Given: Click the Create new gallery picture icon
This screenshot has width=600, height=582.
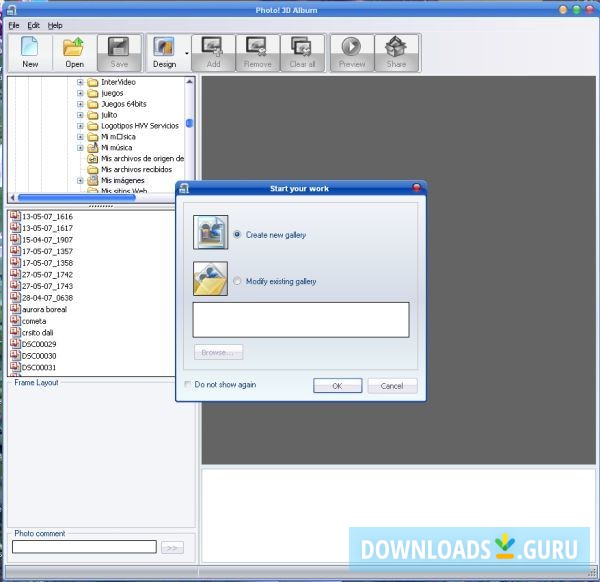Looking at the screenshot, I should click(x=210, y=232).
